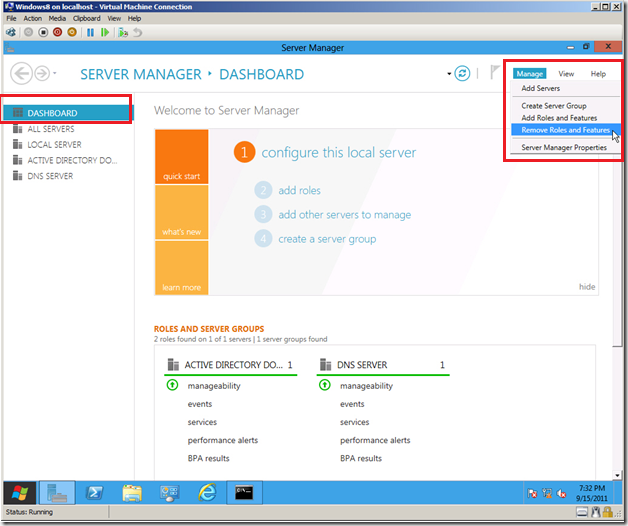Viewport: 628px width, 526px height.
Task: Open the Server Manager View menu
Action: (566, 74)
